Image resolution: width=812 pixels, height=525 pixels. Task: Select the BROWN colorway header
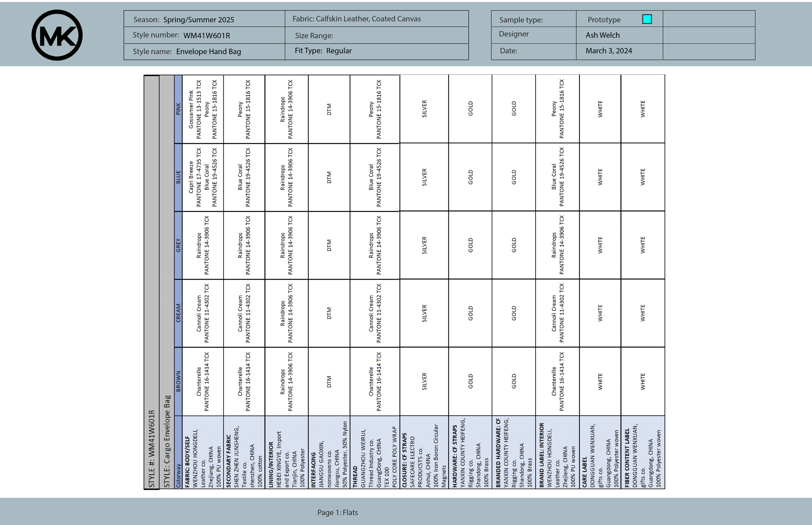(x=178, y=381)
